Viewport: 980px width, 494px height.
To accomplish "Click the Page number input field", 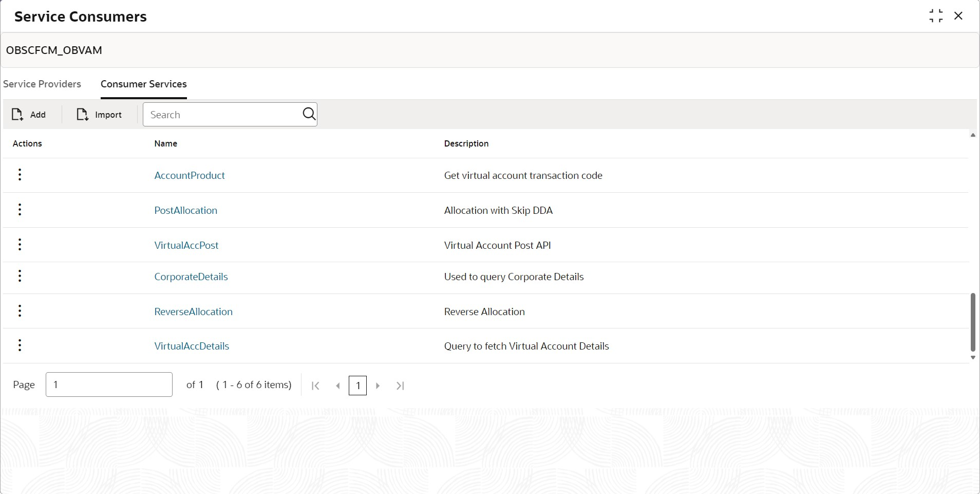I will point(109,385).
